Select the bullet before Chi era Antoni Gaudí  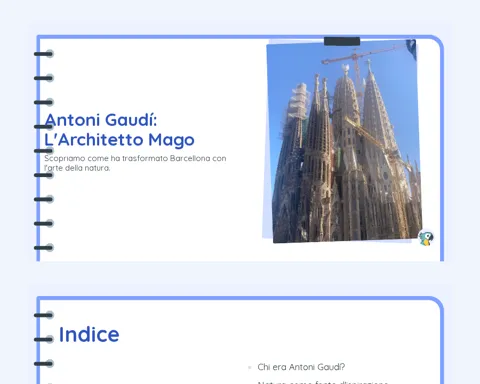pyautogui.click(x=249, y=367)
